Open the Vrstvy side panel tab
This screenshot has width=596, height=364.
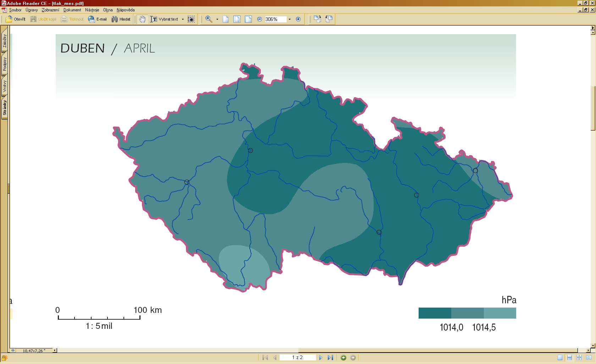tap(5, 86)
